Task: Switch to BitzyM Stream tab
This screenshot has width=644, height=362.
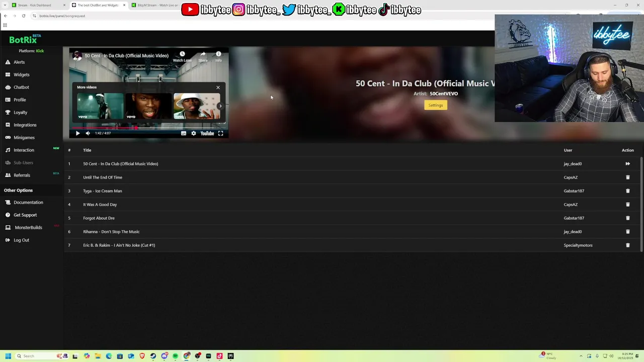Action: point(155,5)
